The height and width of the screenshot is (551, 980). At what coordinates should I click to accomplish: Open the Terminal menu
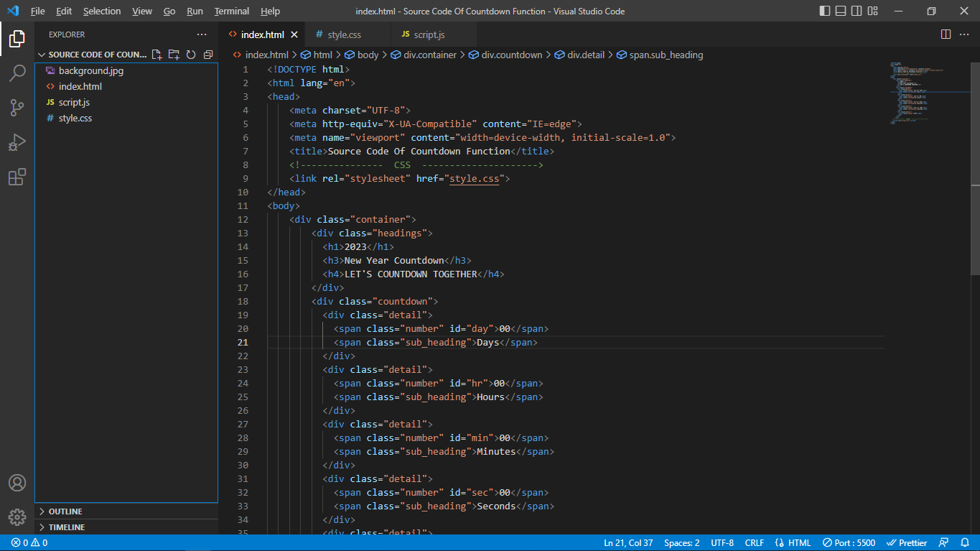[x=231, y=11]
